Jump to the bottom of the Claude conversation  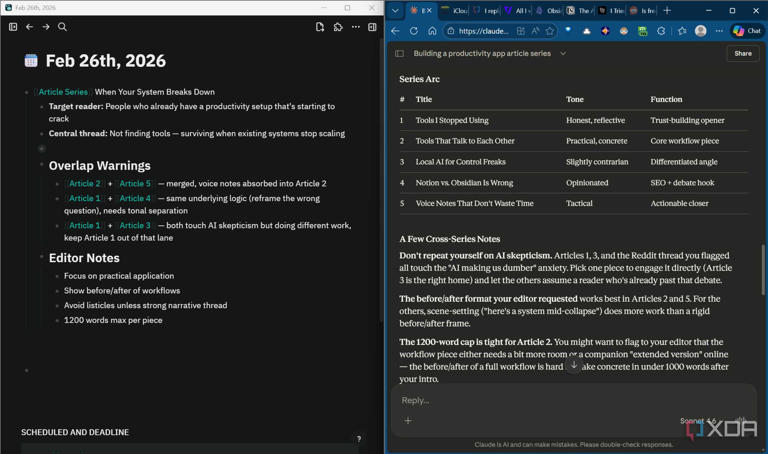click(574, 365)
